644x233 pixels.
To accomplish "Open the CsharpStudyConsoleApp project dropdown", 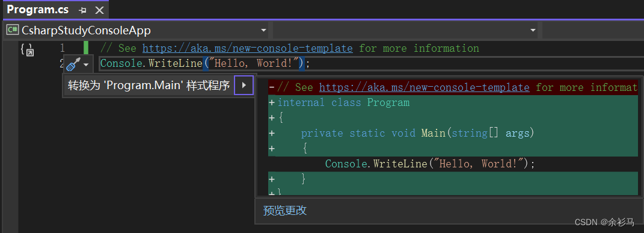I will coord(263,30).
